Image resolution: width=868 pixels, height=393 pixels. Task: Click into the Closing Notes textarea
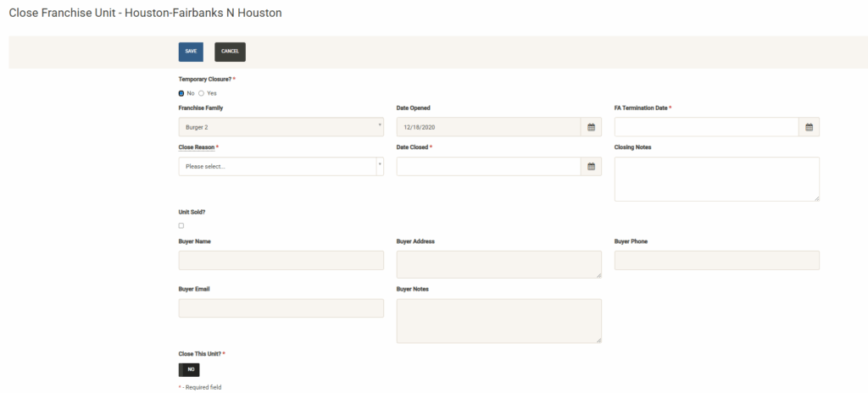[716, 179]
